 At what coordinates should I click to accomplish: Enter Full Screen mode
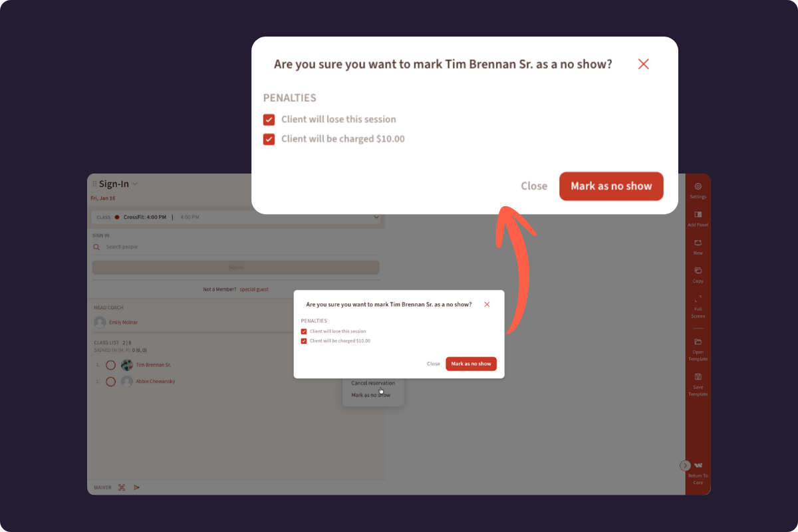tap(698, 299)
